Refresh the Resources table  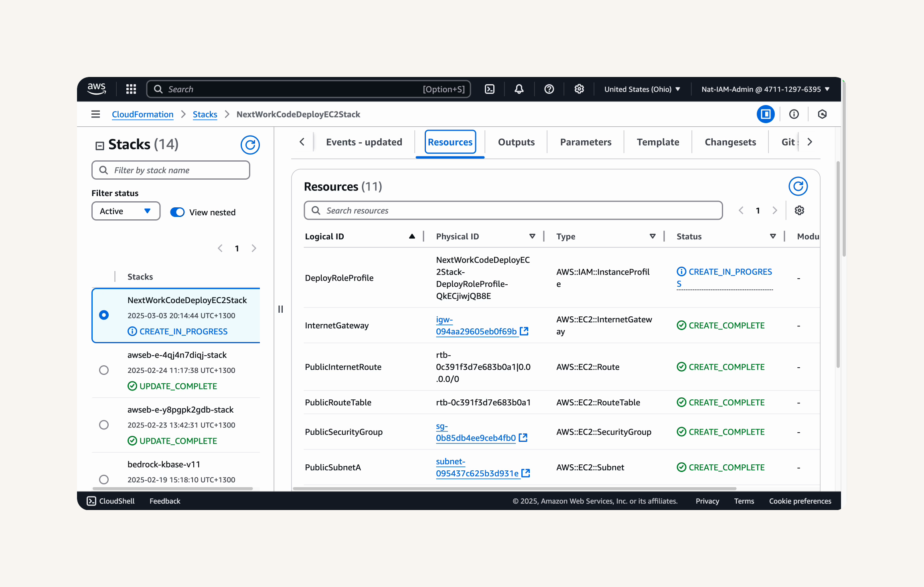(798, 186)
